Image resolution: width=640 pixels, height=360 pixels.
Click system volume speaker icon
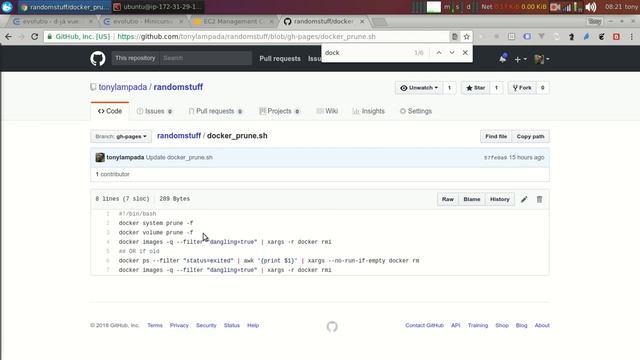tap(591, 7)
